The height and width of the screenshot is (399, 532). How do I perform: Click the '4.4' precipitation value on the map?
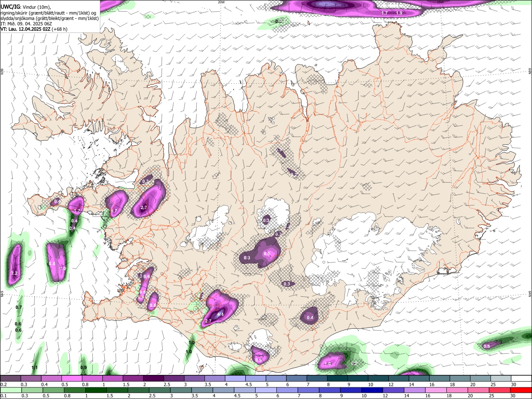tap(220, 315)
